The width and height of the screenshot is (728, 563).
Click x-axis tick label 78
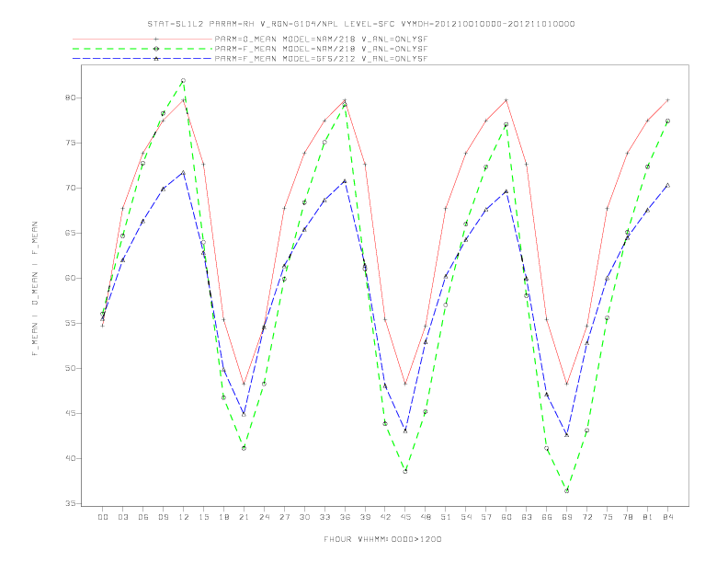(x=627, y=517)
